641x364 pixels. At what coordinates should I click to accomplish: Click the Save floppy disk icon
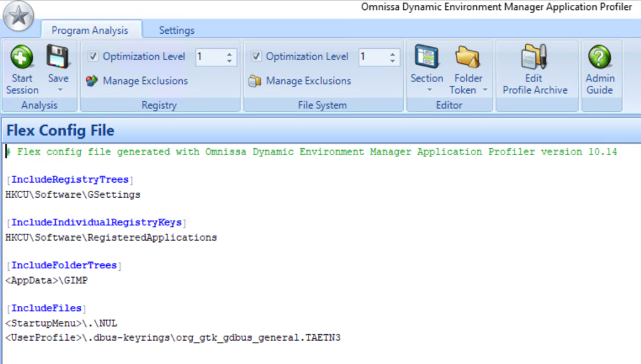58,56
